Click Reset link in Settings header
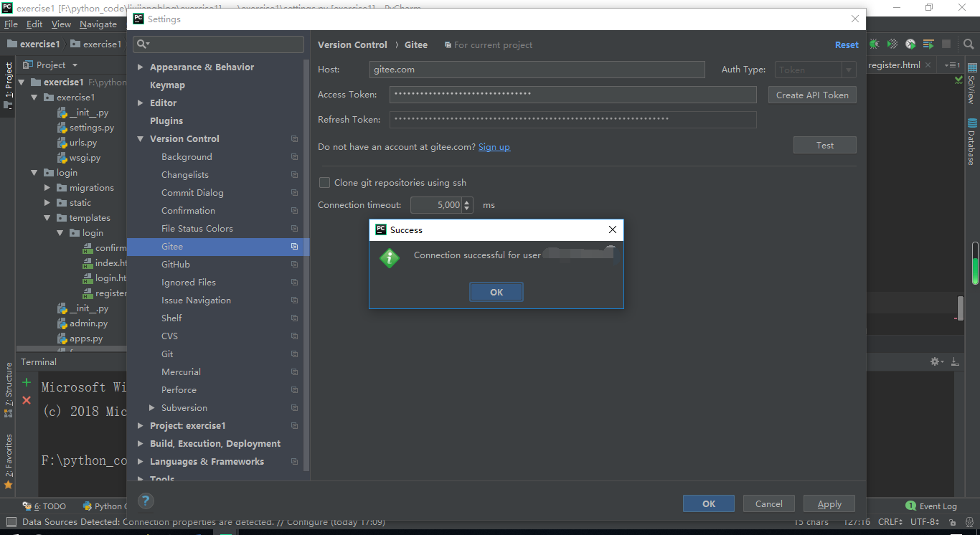This screenshot has width=980, height=535. pyautogui.click(x=847, y=44)
